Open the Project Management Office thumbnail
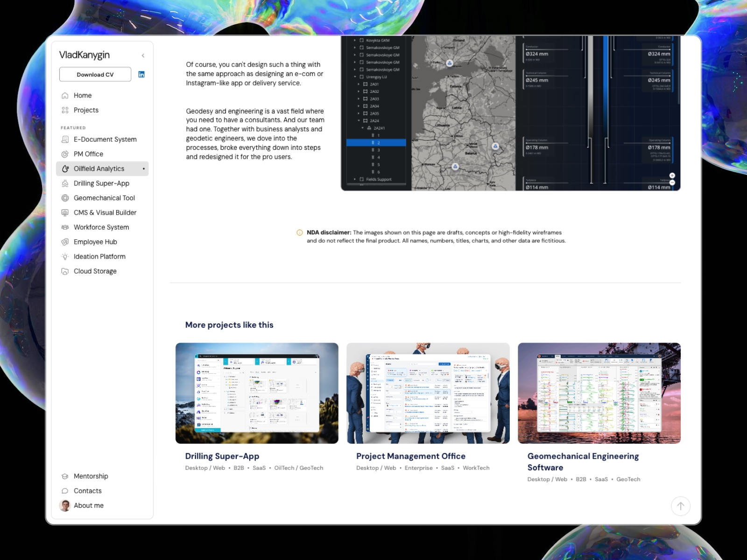Screen dimensions: 747x560 [428, 393]
